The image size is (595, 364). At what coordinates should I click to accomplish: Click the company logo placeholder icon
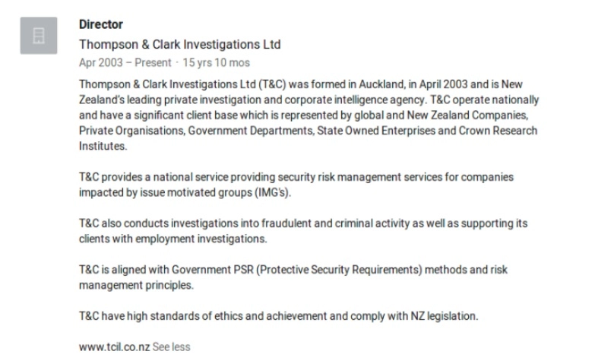38,36
